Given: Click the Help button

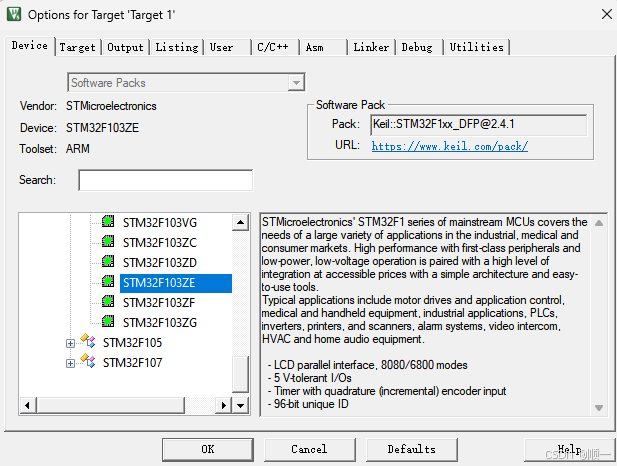Looking at the screenshot, I should [x=569, y=449].
